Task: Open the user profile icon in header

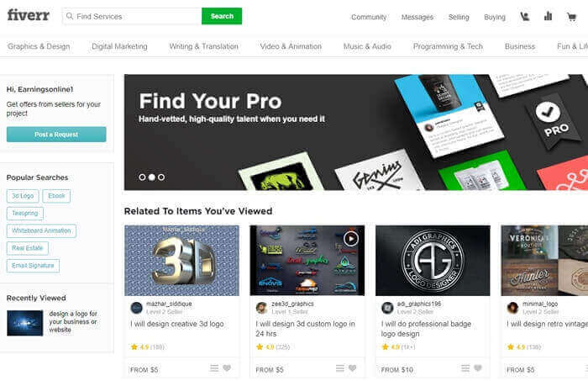Action: tap(525, 17)
